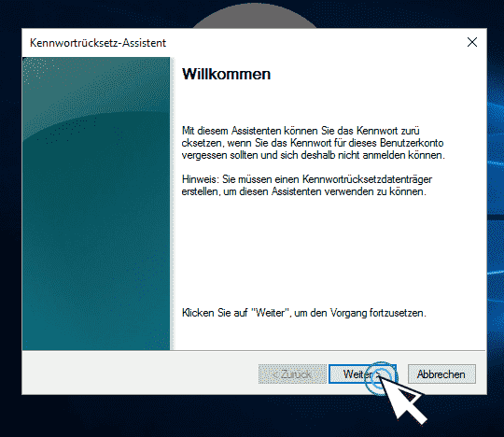
Task: Close the Kennwortrücksetz-Assistent window
Action: 472,42
